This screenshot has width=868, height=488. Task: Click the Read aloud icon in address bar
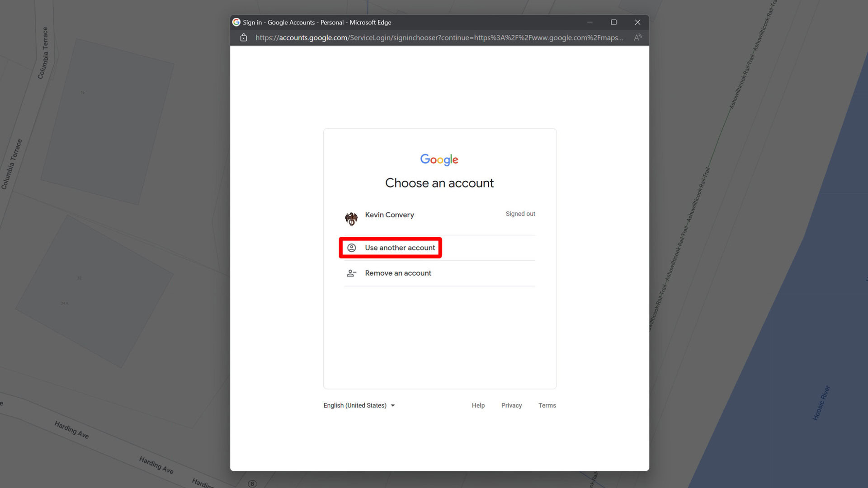point(637,38)
